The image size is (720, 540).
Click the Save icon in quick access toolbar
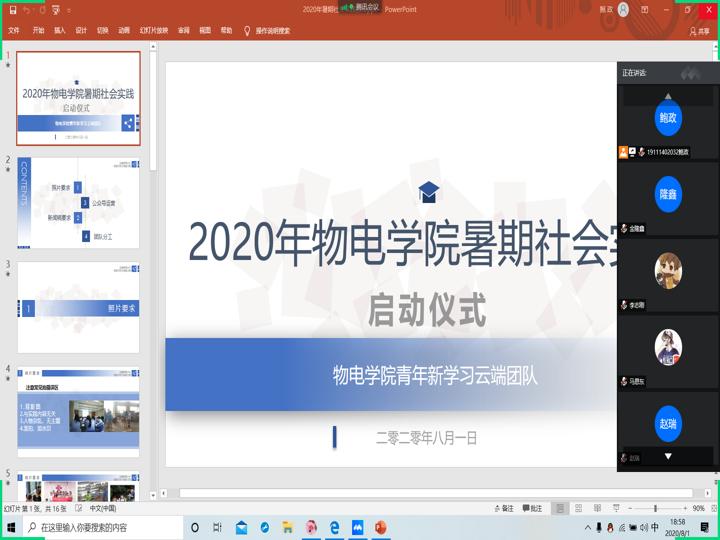pos(12,10)
